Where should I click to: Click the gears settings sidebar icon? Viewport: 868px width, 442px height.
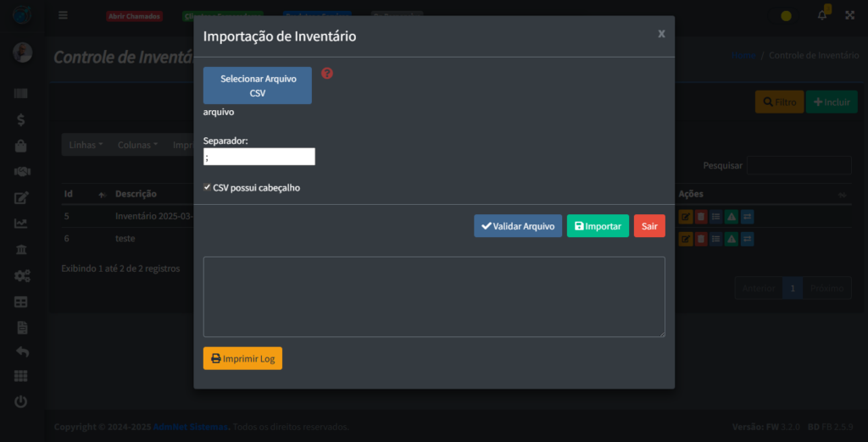[x=21, y=275]
